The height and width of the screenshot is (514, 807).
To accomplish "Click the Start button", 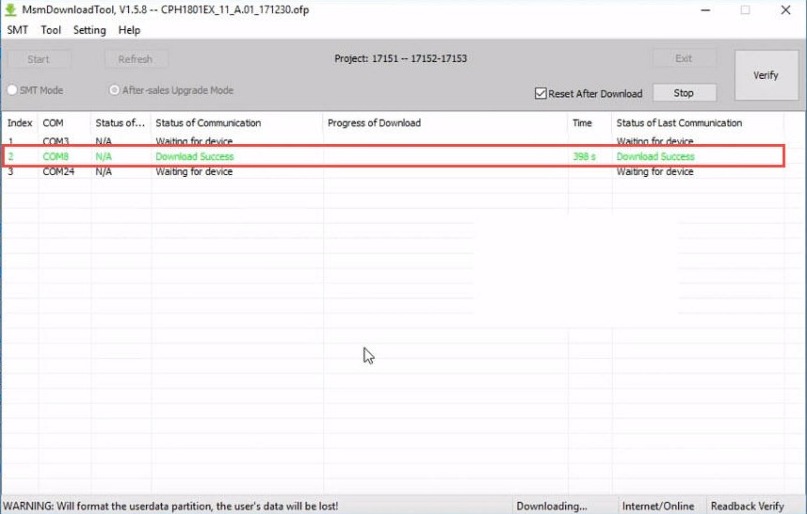I will (38, 59).
